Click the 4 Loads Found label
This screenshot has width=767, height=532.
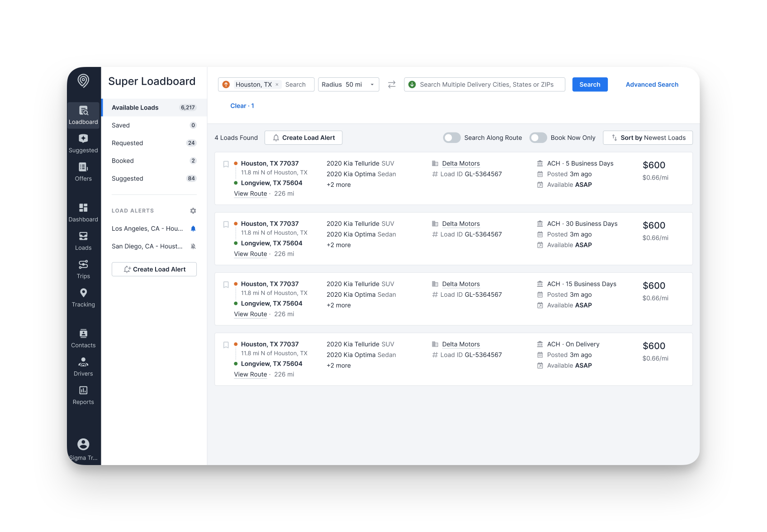click(236, 138)
